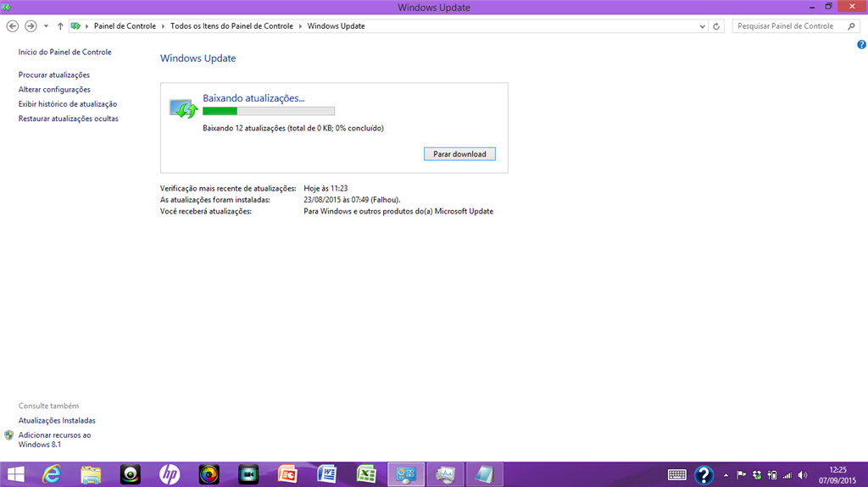Open File Explorer from the taskbar

pyautogui.click(x=91, y=474)
